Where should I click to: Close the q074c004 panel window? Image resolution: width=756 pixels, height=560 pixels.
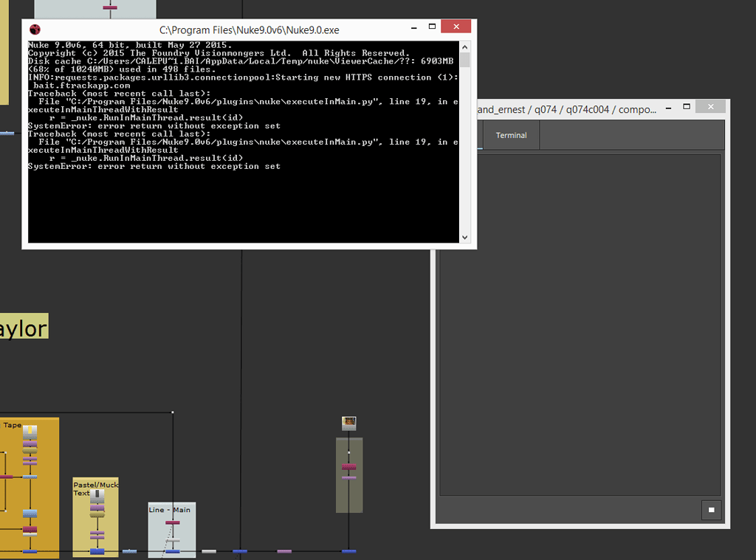712,107
